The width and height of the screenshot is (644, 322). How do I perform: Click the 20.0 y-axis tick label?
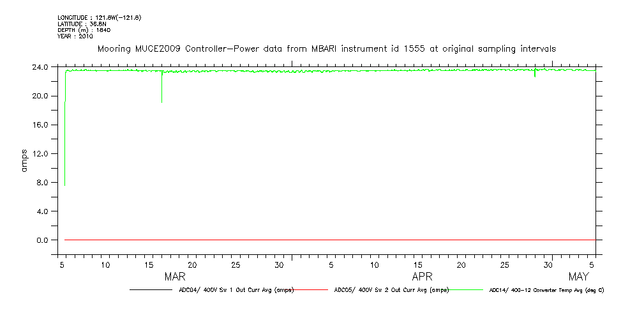tap(40, 96)
